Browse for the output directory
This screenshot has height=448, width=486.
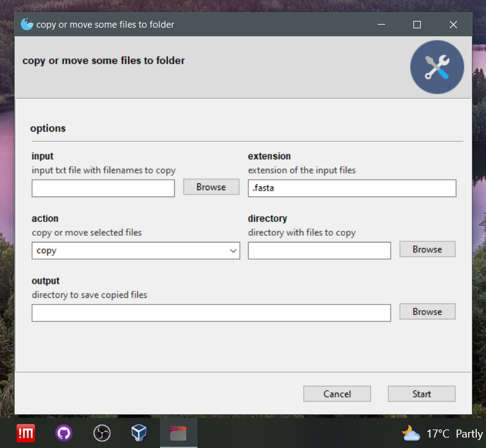(x=427, y=311)
